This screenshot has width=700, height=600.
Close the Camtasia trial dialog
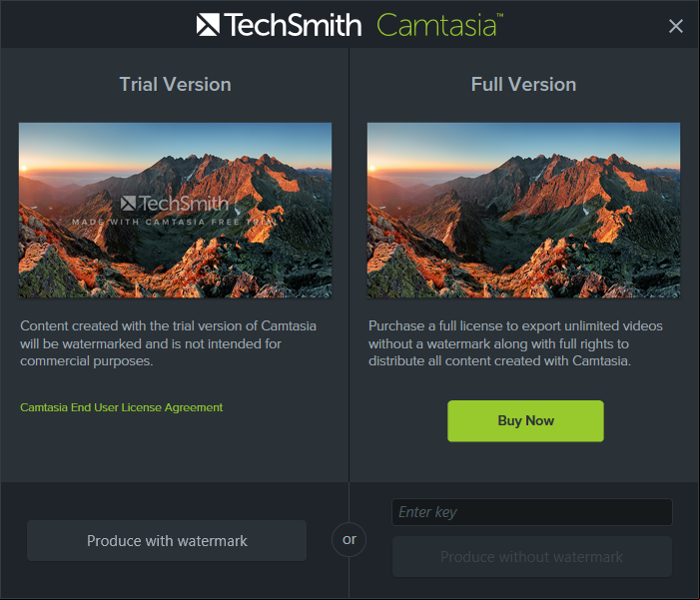[675, 26]
